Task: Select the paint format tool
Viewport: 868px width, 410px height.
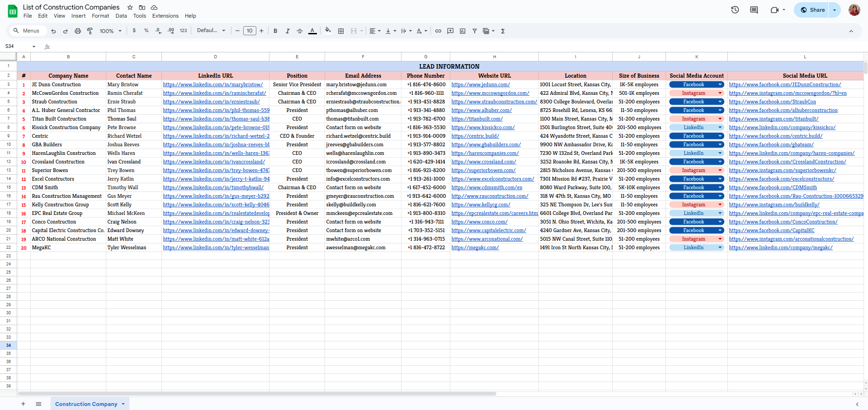Action: [x=90, y=31]
